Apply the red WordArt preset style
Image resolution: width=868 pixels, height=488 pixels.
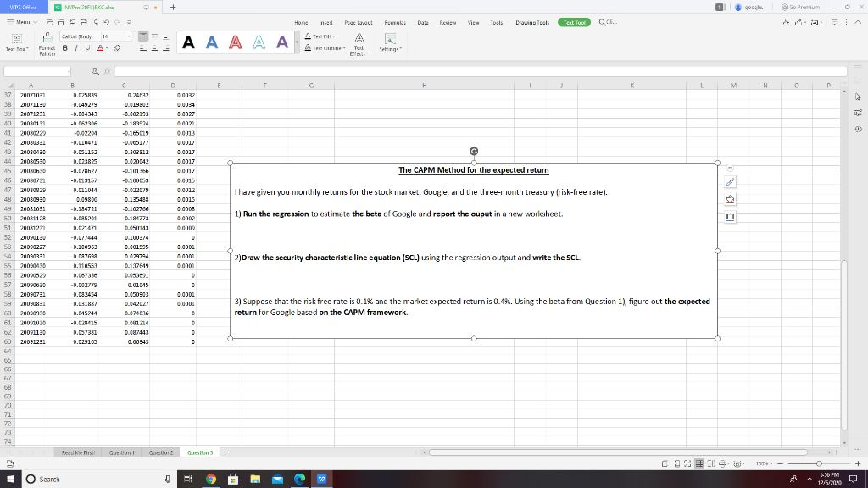click(235, 42)
